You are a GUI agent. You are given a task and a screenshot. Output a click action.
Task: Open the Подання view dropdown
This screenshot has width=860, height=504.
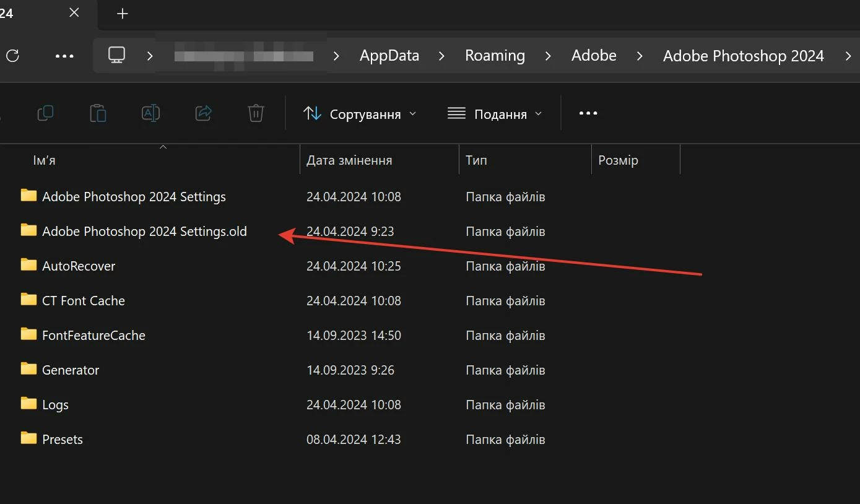(x=495, y=114)
